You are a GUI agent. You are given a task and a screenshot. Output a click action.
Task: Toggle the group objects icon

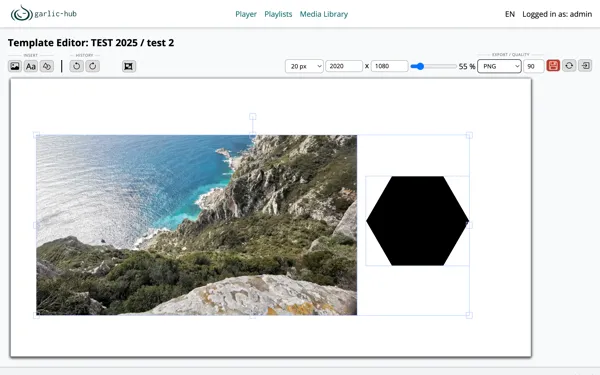[x=129, y=66]
